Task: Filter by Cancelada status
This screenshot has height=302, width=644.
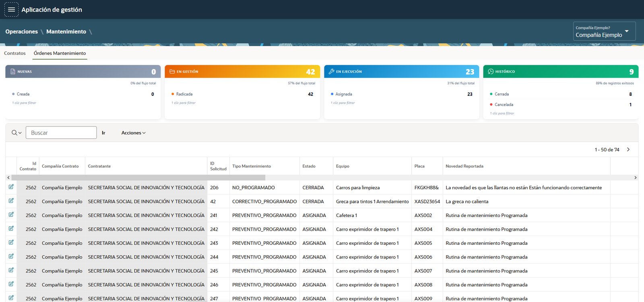Action: tap(561, 104)
